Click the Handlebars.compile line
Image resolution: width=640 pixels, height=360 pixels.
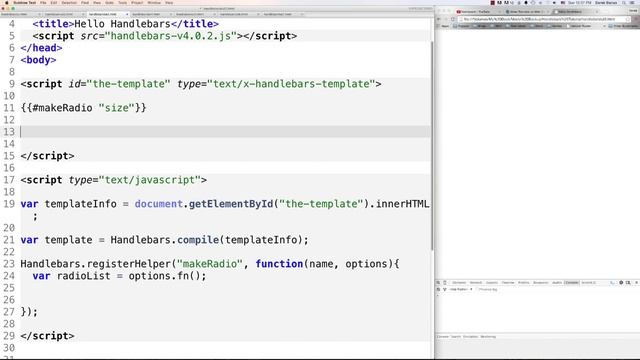click(x=164, y=240)
